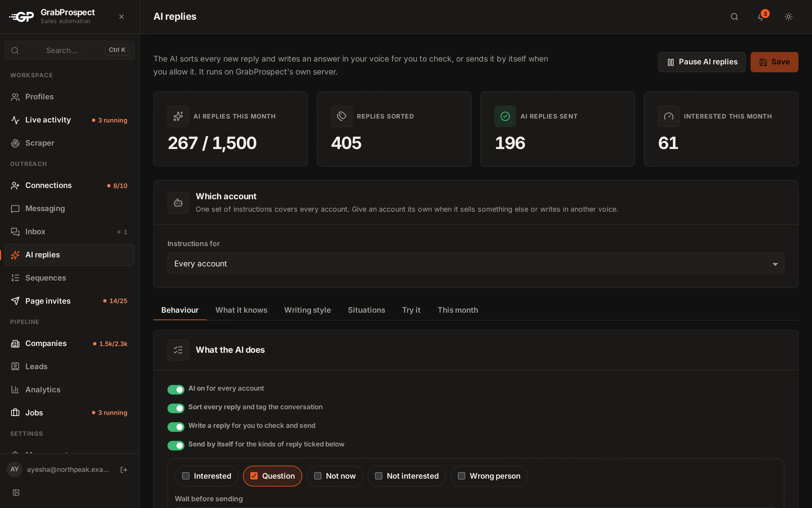Image resolution: width=812 pixels, height=508 pixels.
Task: Click the log out icon beside the email
Action: pyautogui.click(x=123, y=470)
